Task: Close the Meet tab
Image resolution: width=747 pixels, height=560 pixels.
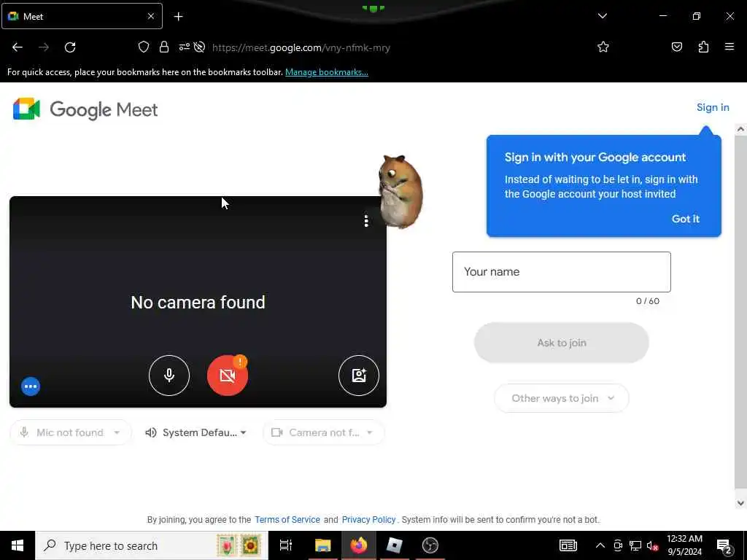Action: 151,16
